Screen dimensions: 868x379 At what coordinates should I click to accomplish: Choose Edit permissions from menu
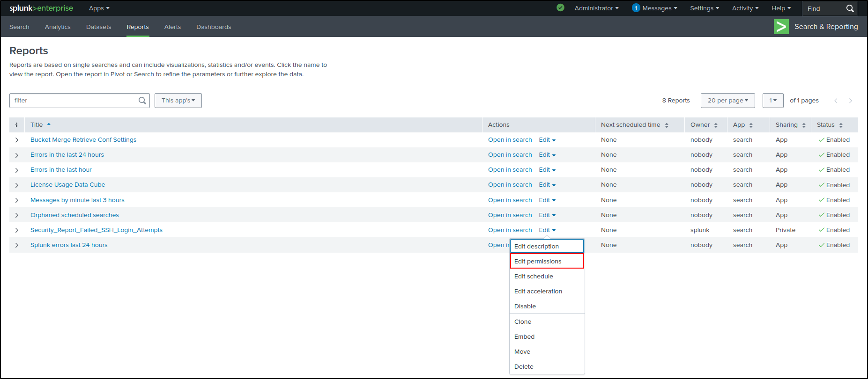point(547,261)
